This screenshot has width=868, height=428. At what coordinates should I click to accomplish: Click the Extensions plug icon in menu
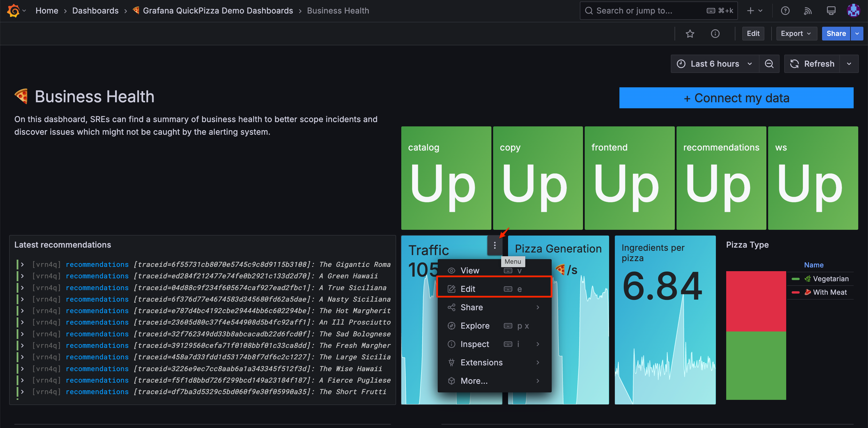tap(451, 363)
